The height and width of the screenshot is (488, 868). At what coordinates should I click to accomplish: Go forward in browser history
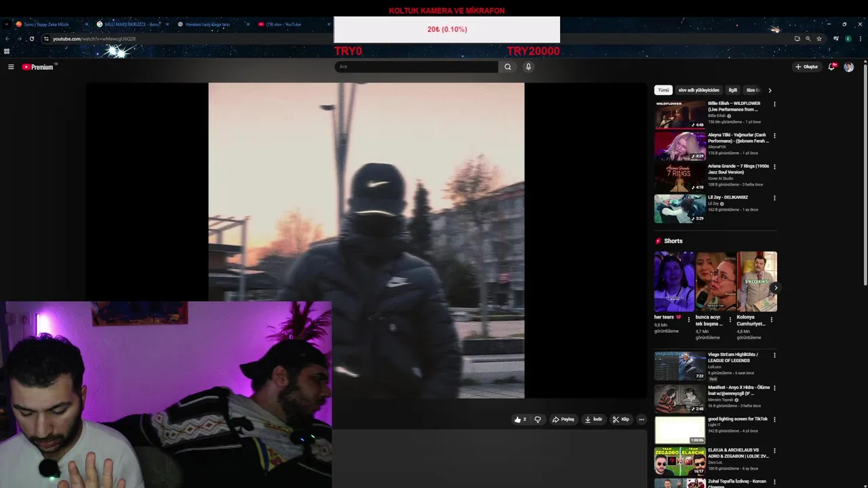(19, 39)
